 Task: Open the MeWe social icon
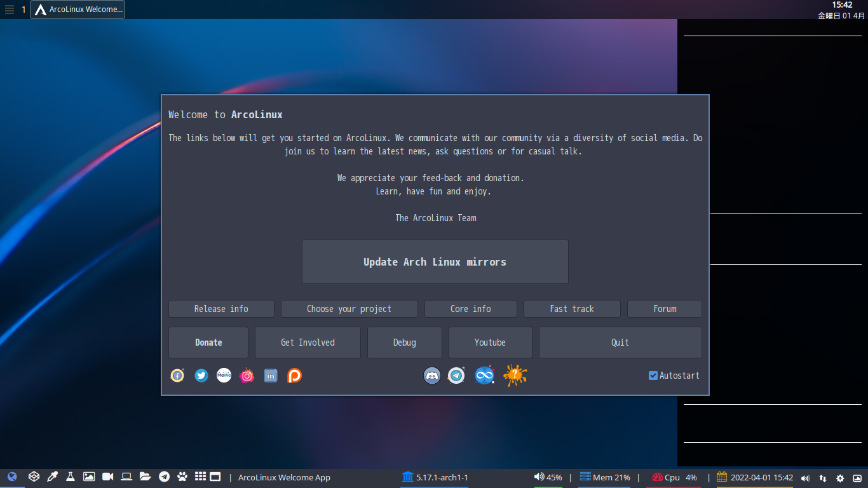pyautogui.click(x=224, y=376)
